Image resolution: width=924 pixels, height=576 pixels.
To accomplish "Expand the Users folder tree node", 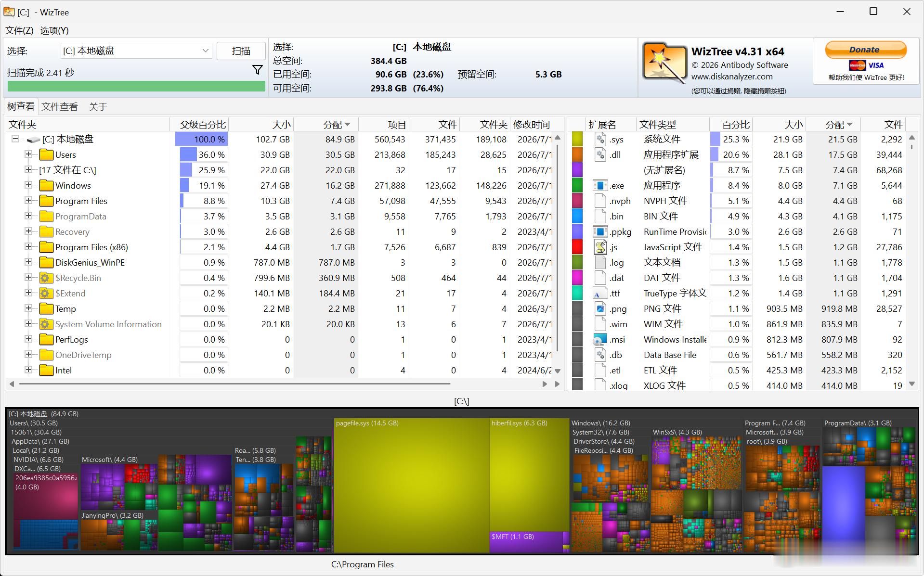I will 28,154.
